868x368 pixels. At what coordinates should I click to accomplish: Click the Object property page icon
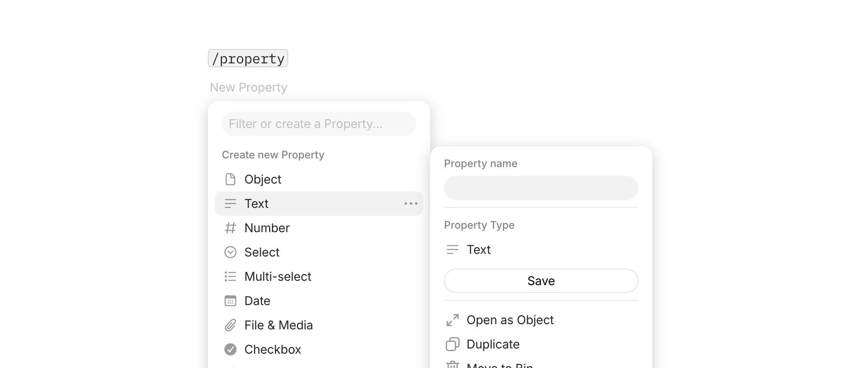[230, 179]
